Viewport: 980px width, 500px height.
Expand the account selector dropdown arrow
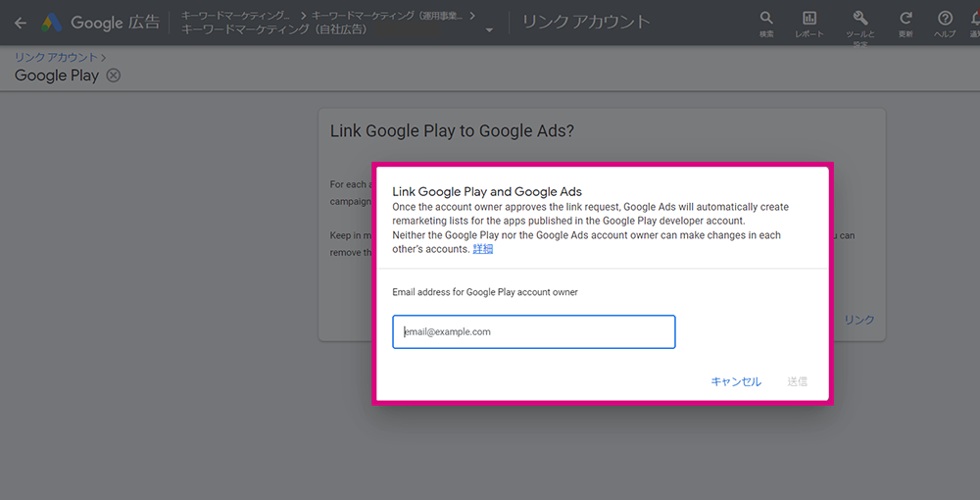(489, 30)
